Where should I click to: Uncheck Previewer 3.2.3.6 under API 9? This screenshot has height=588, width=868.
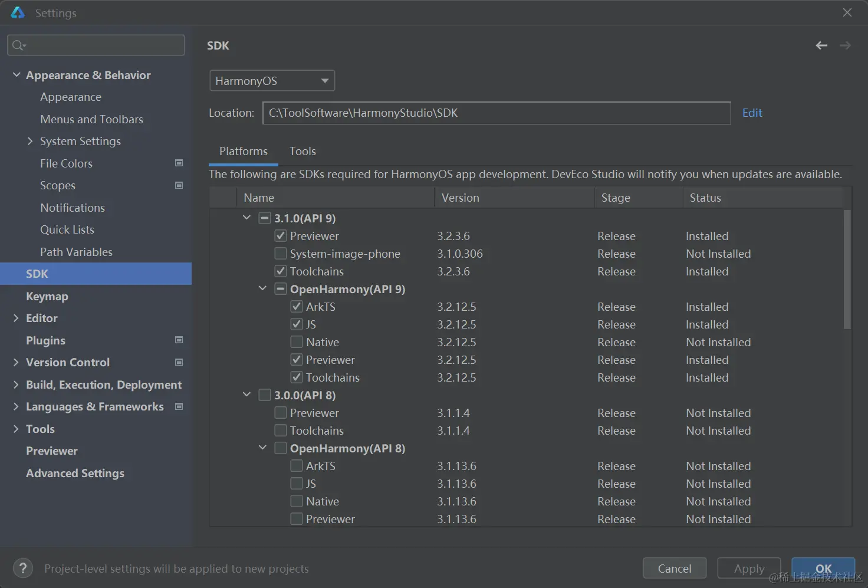(x=281, y=236)
